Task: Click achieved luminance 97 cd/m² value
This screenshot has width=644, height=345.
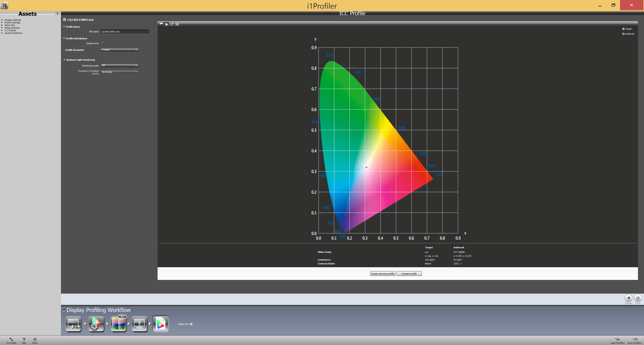Action: [x=458, y=260]
